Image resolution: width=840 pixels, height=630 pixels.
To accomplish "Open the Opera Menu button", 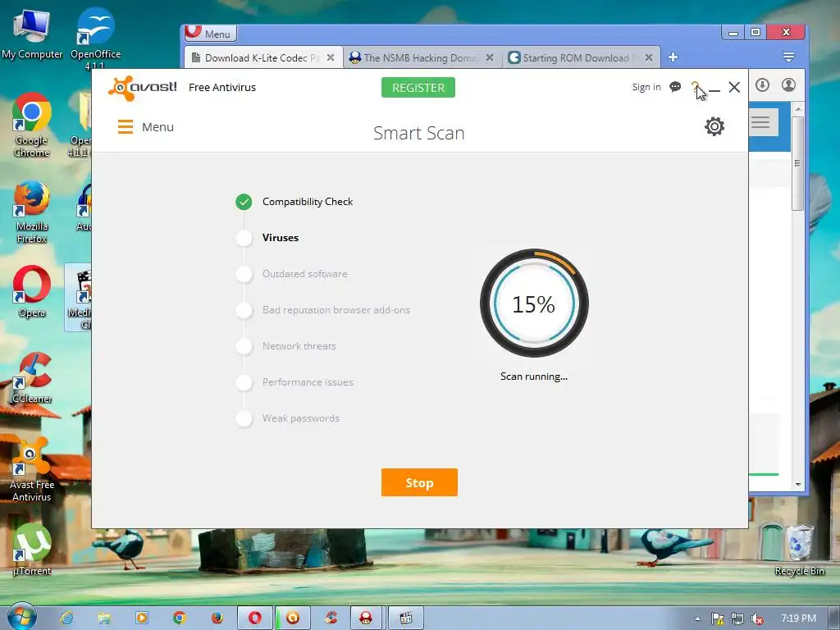I will click(210, 33).
